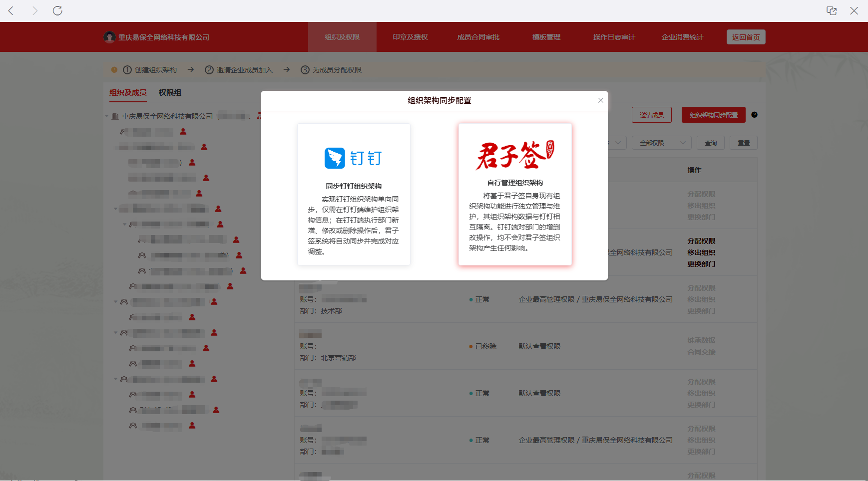Screen dimensions: 868x481
Task: Click step 邀请企业成员加入 in the guide bar
Action: tap(239, 70)
